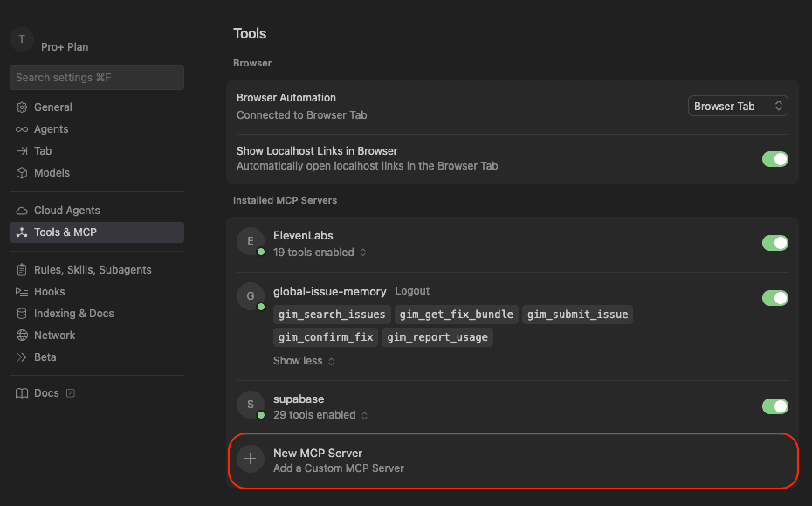Collapse global-issue-memory via Show less

(303, 360)
